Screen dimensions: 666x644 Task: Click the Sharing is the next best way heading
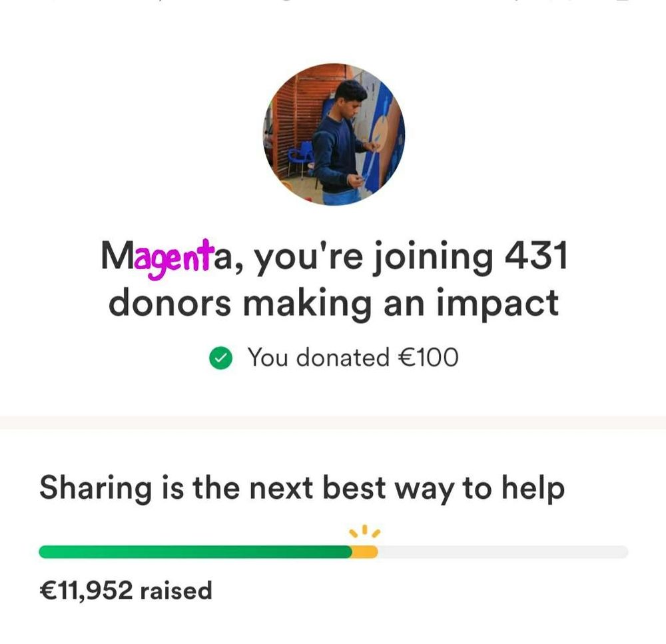pyautogui.click(x=302, y=487)
